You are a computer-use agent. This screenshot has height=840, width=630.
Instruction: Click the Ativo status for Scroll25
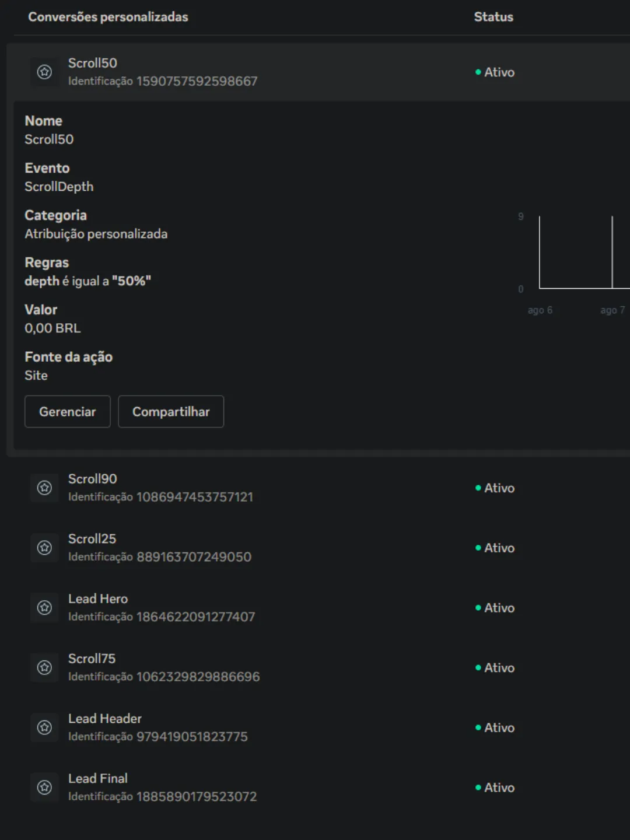click(495, 548)
